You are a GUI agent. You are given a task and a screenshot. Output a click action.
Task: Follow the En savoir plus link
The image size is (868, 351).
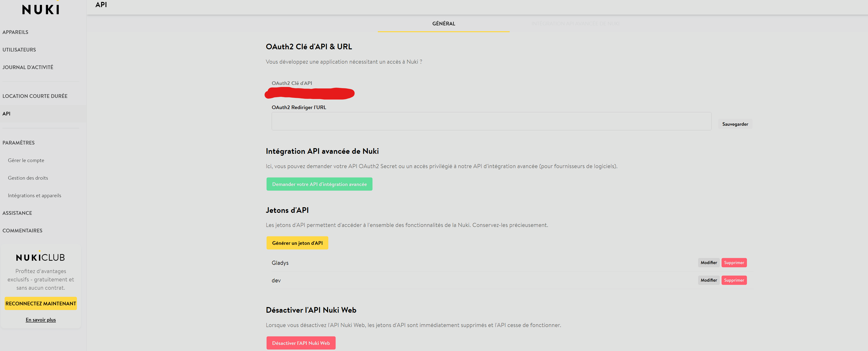[x=41, y=320]
